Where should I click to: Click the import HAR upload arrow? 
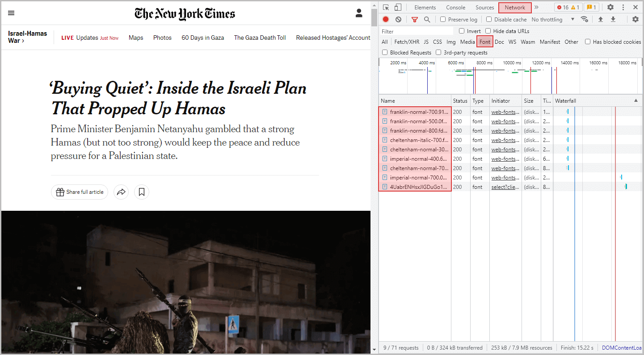pos(601,19)
